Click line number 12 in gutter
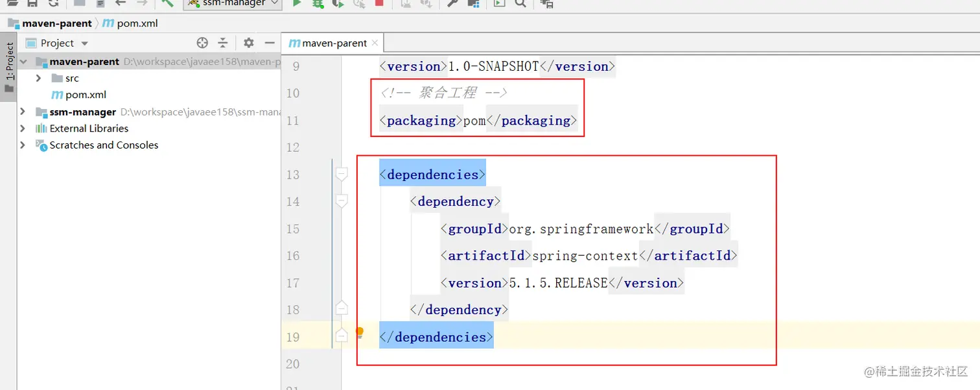The height and width of the screenshot is (390, 980). 293,147
